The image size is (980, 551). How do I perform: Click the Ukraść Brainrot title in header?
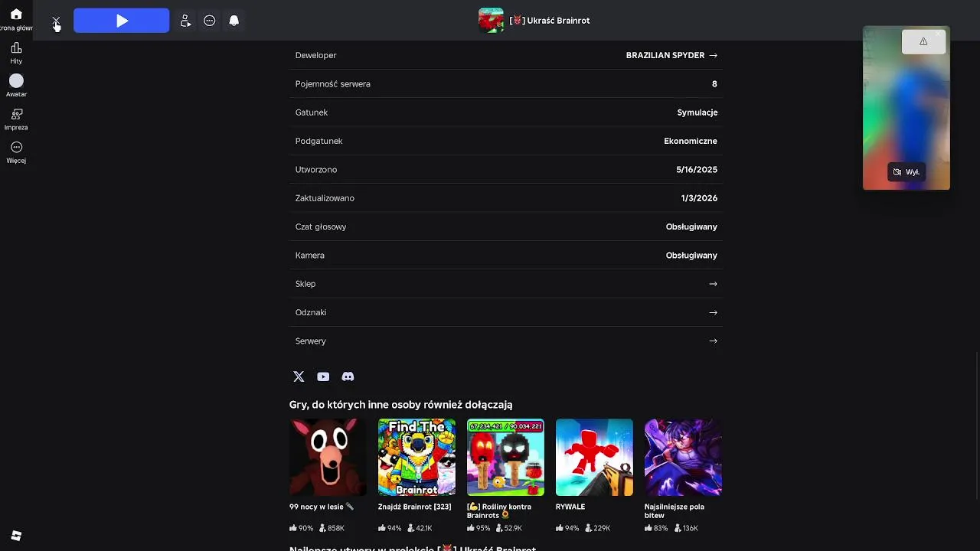pos(550,21)
